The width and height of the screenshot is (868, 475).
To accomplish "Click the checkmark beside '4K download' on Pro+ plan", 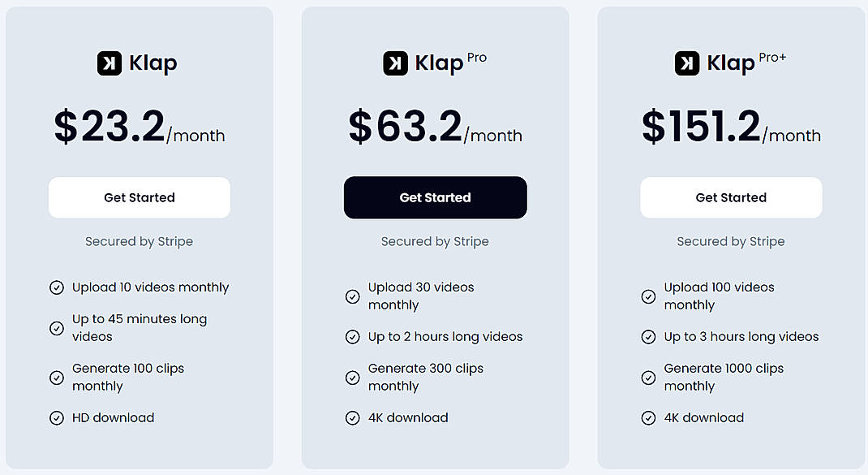I will [648, 417].
